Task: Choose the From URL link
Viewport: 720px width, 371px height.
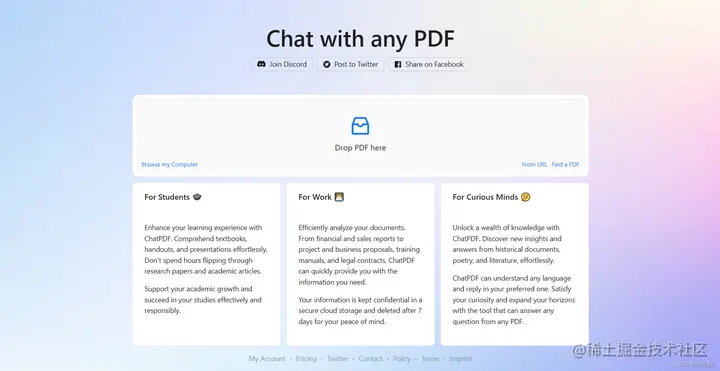Action: pos(534,164)
